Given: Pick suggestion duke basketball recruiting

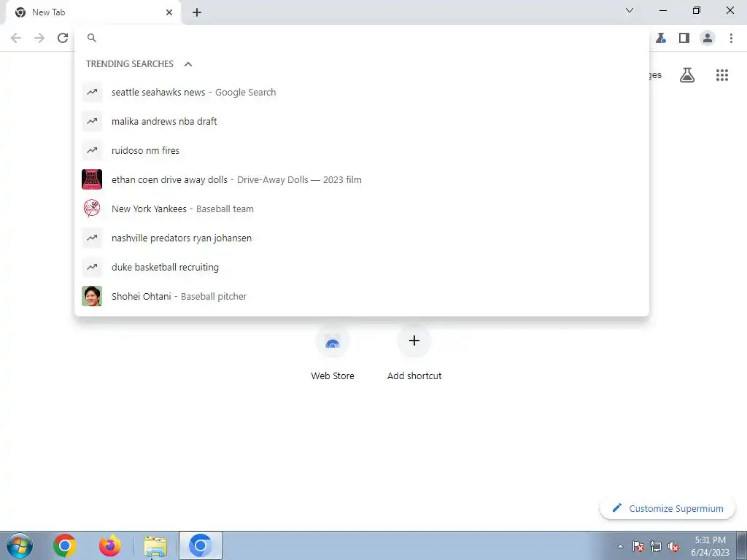Looking at the screenshot, I should (362, 267).
